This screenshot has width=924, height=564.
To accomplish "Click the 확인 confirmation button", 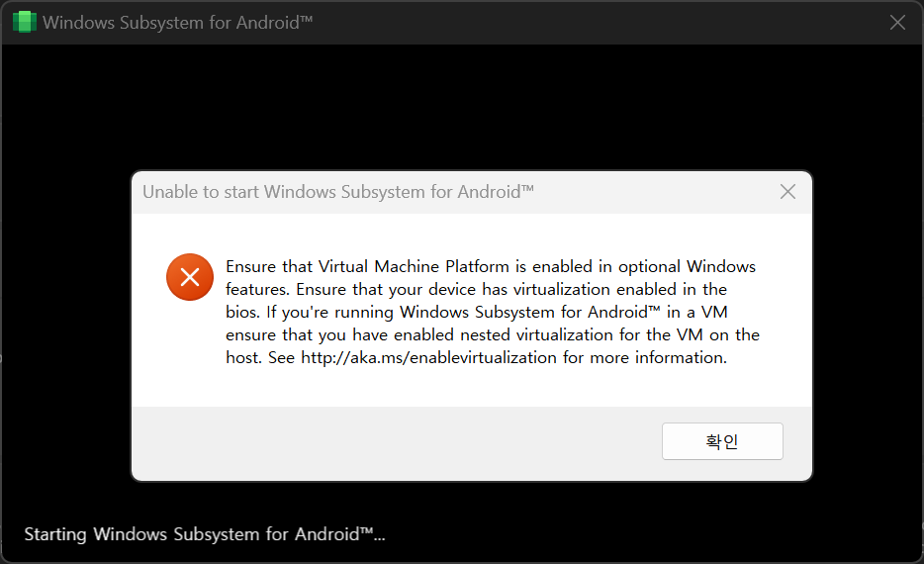I will (722, 441).
